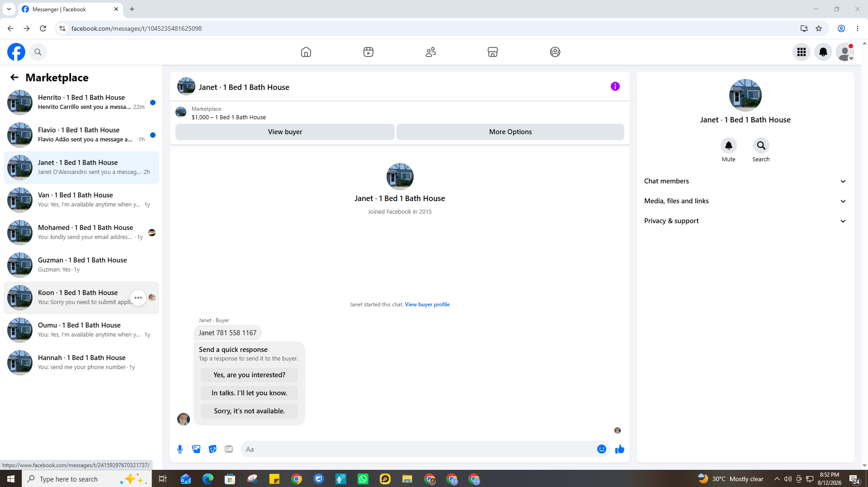Open the Facebook menu grid icon
Screen dimensions: 868x487
coord(802,52)
